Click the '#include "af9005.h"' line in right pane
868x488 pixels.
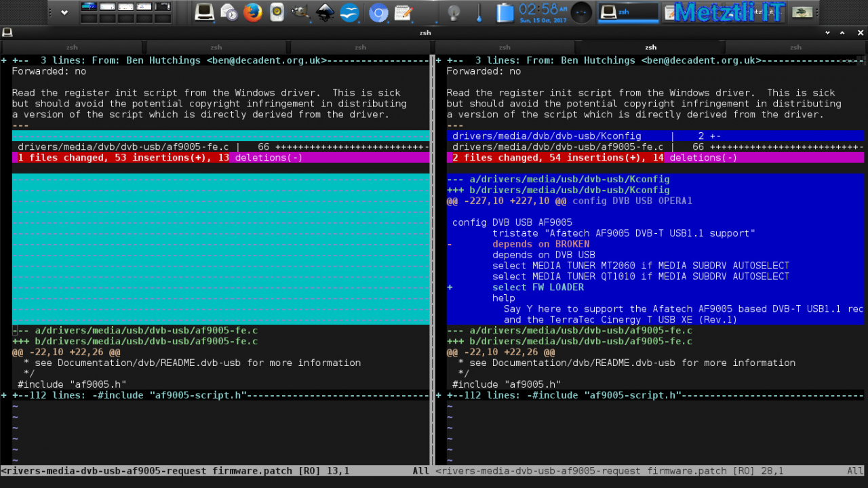pyautogui.click(x=507, y=384)
